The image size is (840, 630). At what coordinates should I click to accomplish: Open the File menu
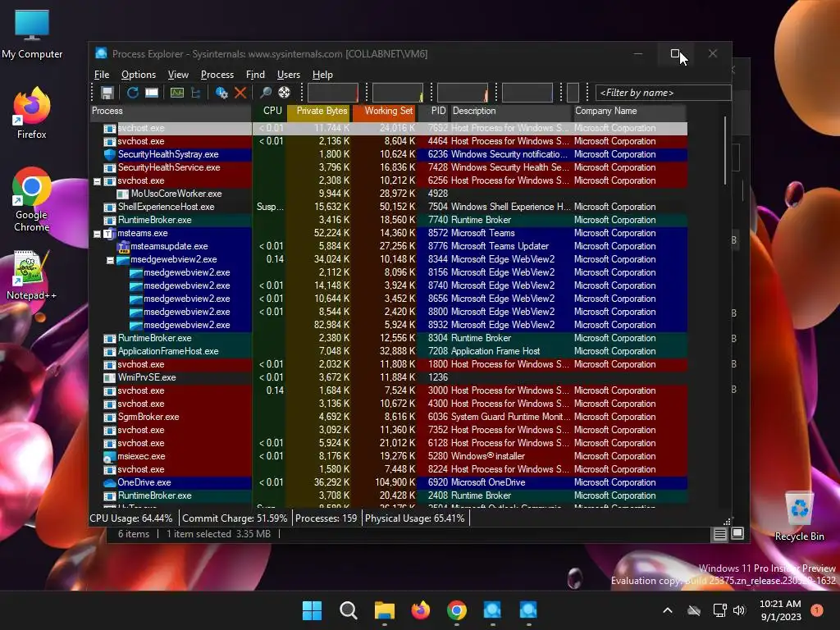pos(102,75)
